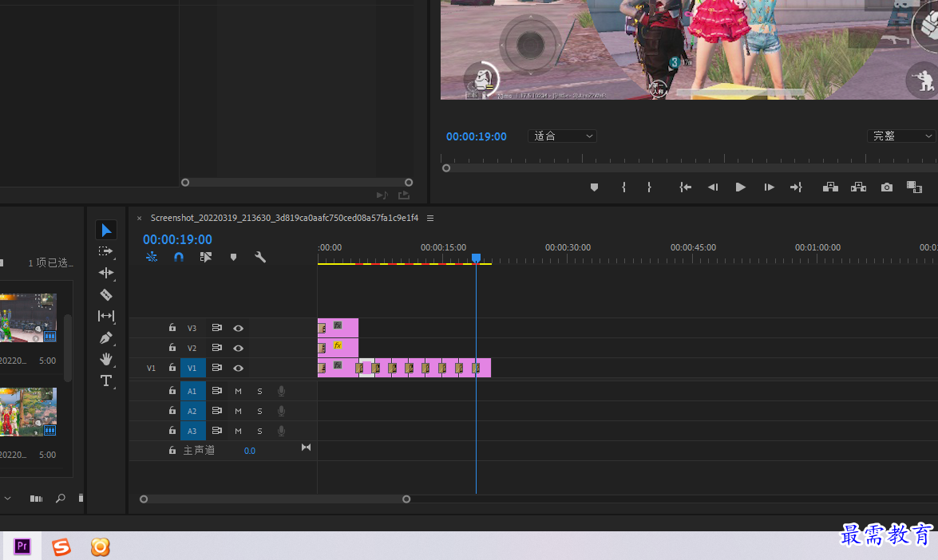This screenshot has height=560, width=938.
Task: Select the second project bin thumbnail
Action: click(28, 412)
